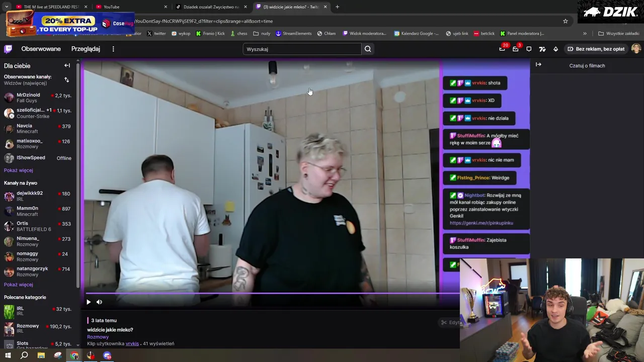
Task: Collapse the 'Czatuj o filmach' chat panel
Action: (538, 65)
